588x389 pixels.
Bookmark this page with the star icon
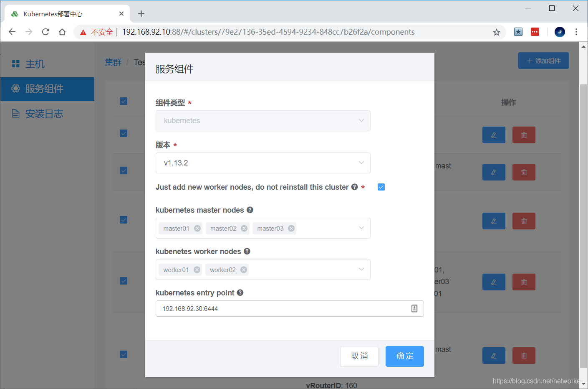click(x=496, y=32)
